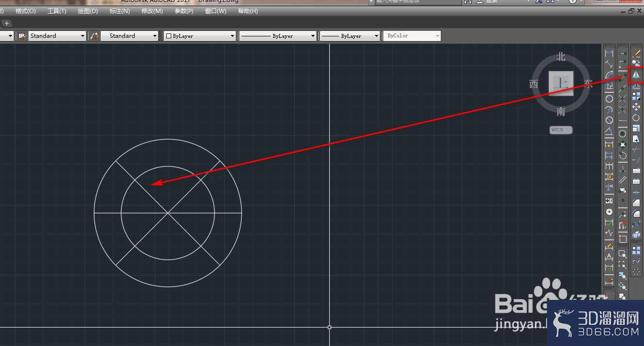The width and height of the screenshot is (644, 346).
Task: Open the 绘图(D) menu
Action: coord(88,11)
